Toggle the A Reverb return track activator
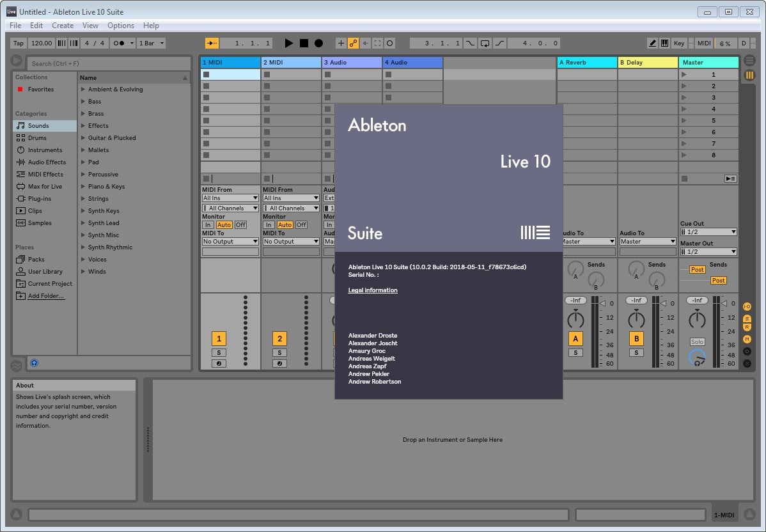 (575, 338)
